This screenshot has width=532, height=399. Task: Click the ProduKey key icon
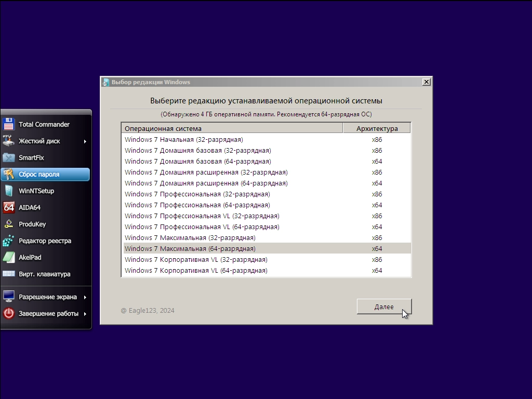click(9, 224)
